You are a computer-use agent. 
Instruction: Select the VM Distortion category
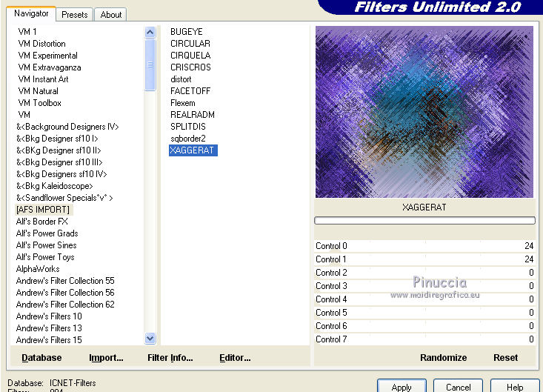(x=42, y=44)
